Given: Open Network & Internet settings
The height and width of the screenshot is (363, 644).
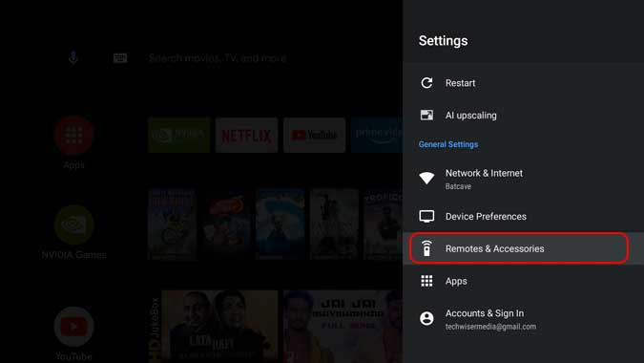Looking at the screenshot, I should tap(523, 179).
